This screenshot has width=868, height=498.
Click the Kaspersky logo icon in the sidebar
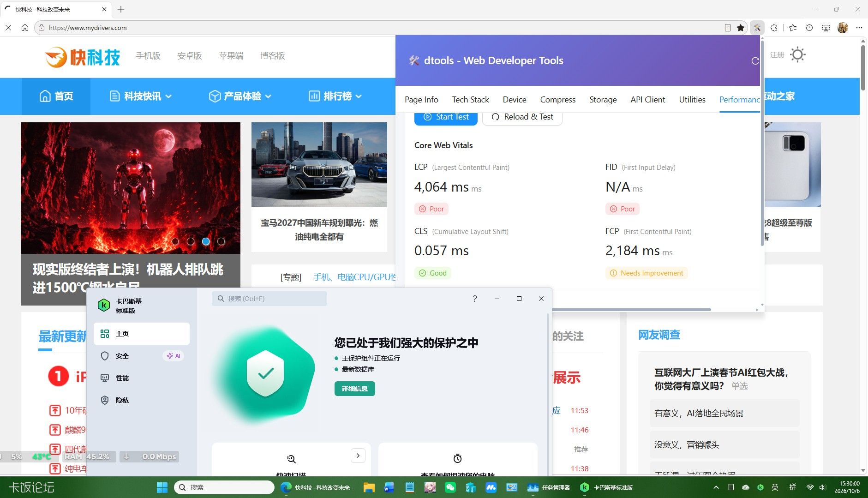104,305
